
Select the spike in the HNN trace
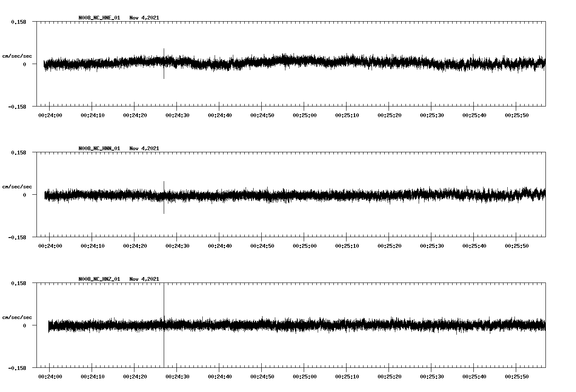(x=164, y=185)
